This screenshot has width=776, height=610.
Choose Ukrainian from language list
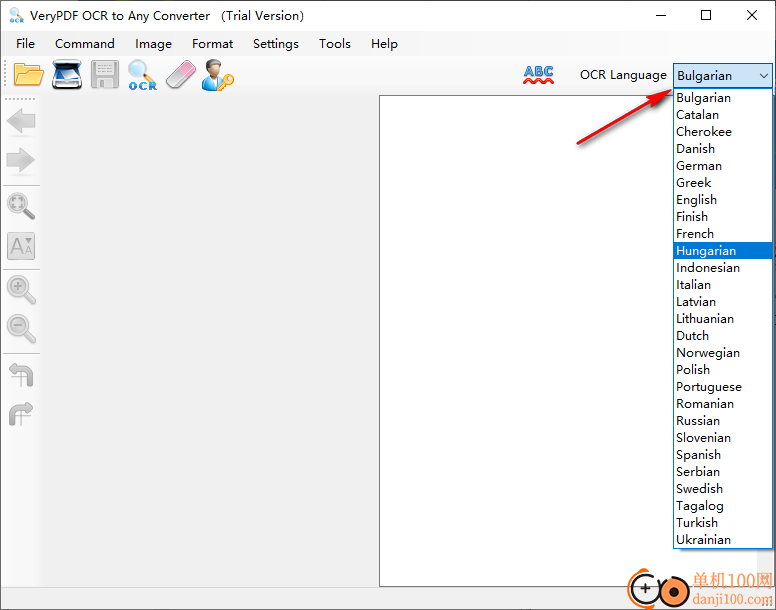[x=723, y=539]
